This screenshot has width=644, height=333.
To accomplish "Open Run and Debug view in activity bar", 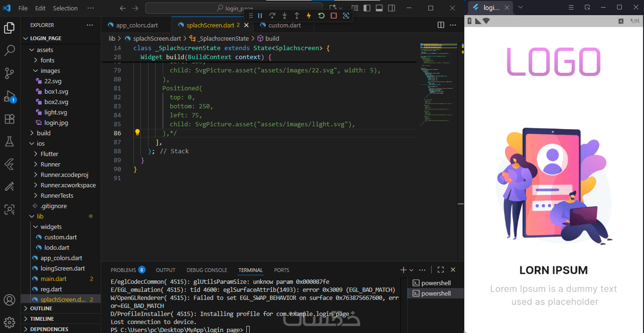I will coord(9,96).
